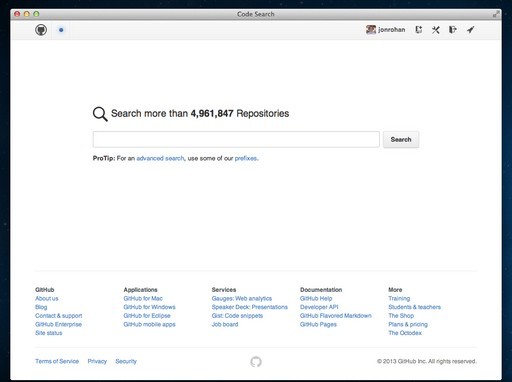
Task: Click the create new repository icon
Action: click(419, 30)
